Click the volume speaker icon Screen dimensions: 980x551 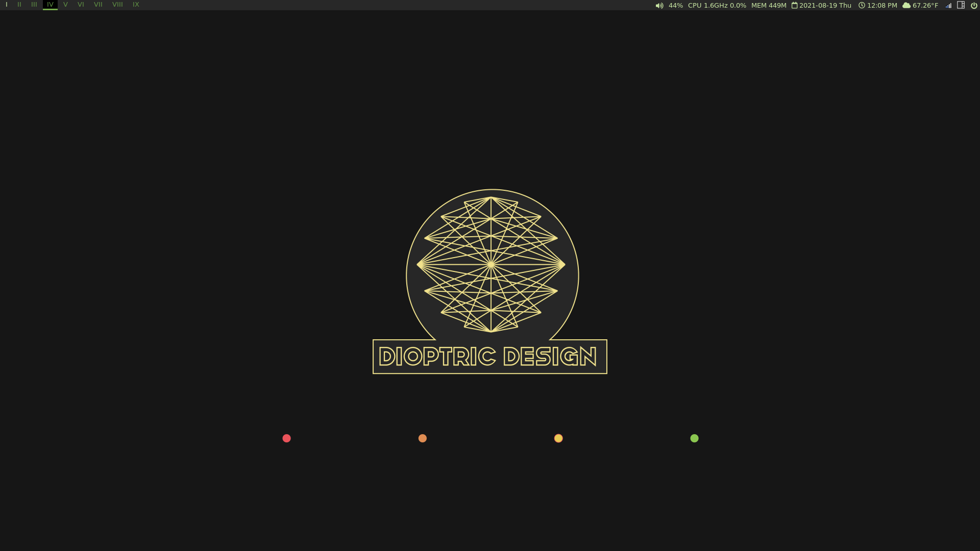(x=659, y=6)
